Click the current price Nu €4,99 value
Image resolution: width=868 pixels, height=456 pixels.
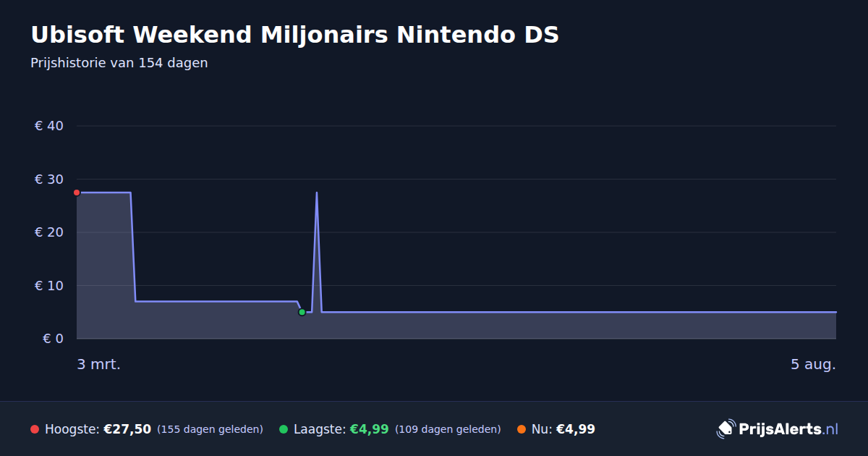pos(576,429)
